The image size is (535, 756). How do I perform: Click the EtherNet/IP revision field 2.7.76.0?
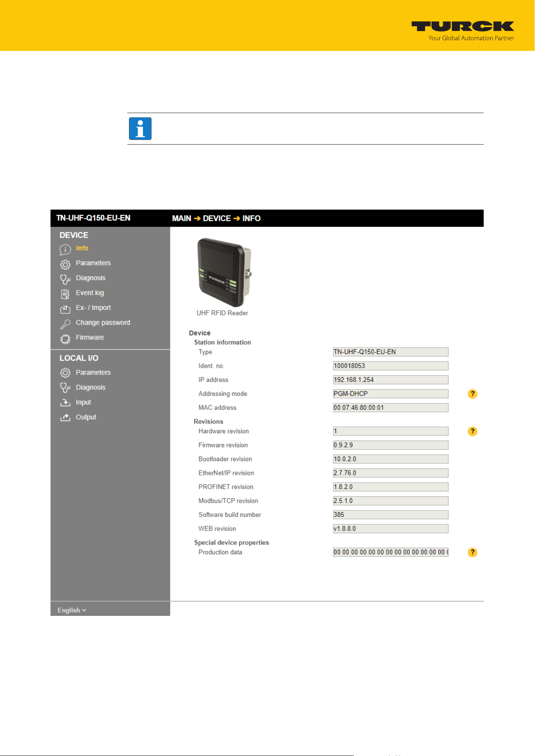click(391, 473)
